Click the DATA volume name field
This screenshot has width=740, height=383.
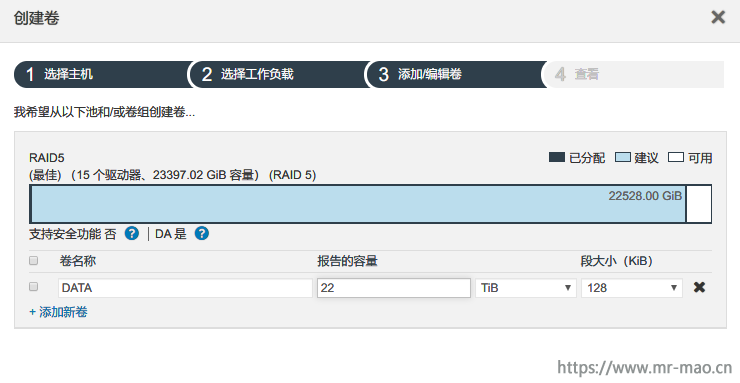point(185,288)
